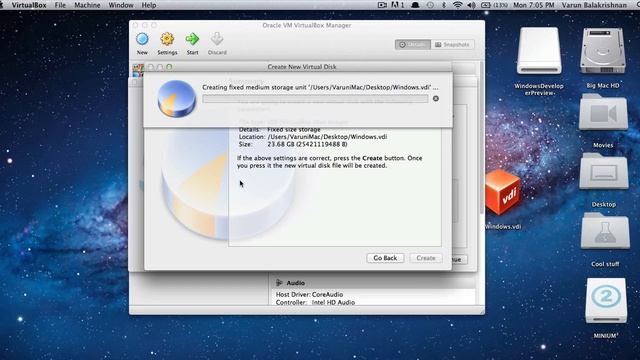Open the Window menu

click(121, 5)
